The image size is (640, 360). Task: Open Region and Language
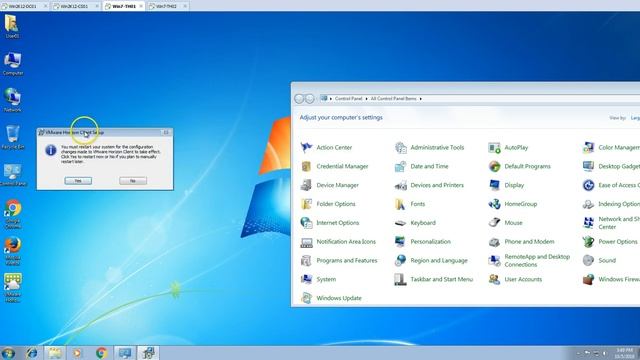pyautogui.click(x=431, y=260)
